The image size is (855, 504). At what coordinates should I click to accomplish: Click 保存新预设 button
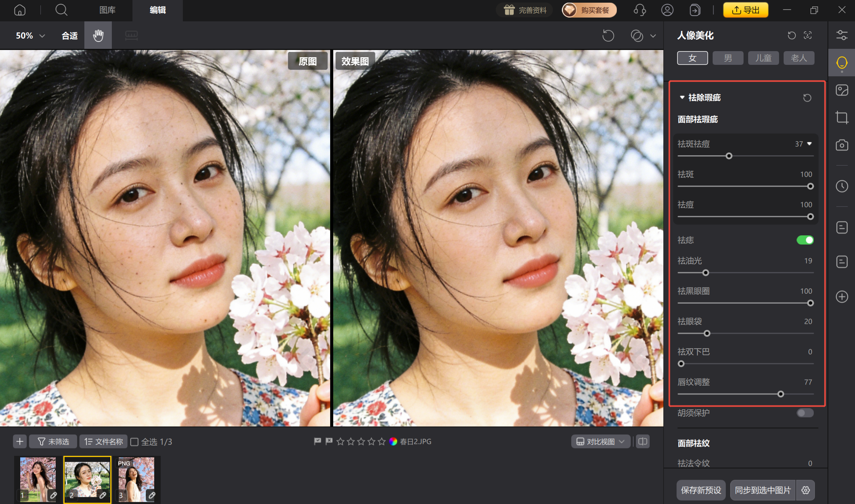click(701, 490)
